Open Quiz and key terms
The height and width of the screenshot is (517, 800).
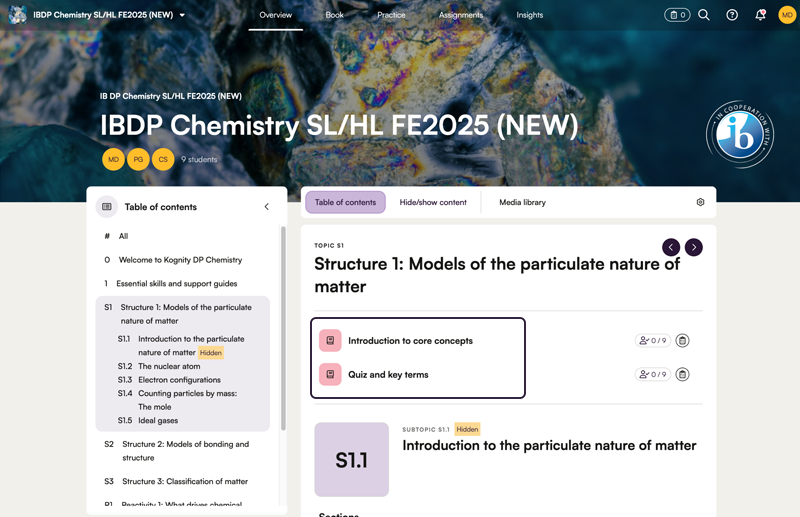point(388,375)
